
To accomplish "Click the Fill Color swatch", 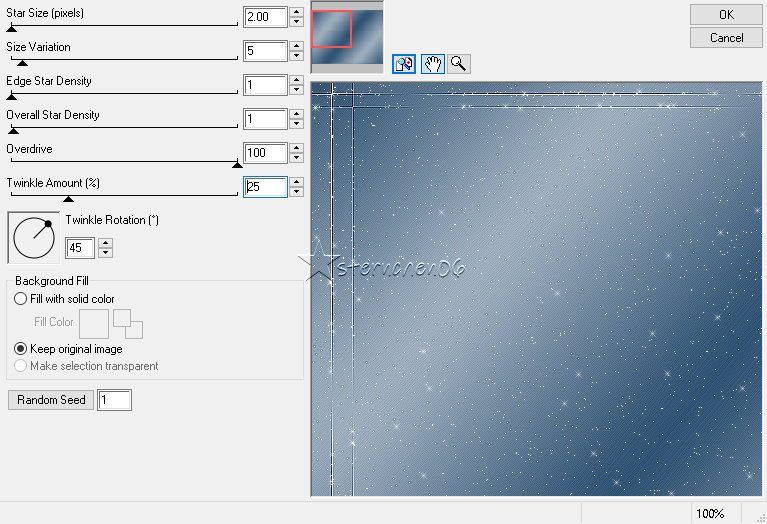I will [x=94, y=323].
